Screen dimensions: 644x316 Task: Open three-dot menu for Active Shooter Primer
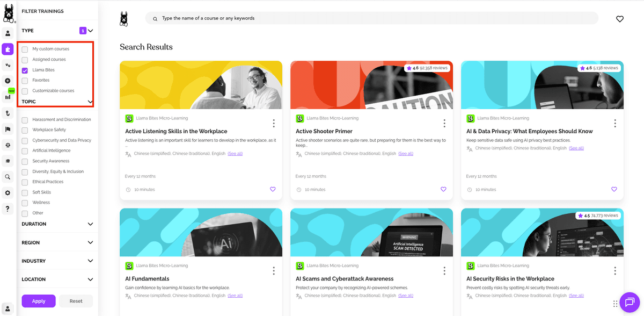click(444, 124)
